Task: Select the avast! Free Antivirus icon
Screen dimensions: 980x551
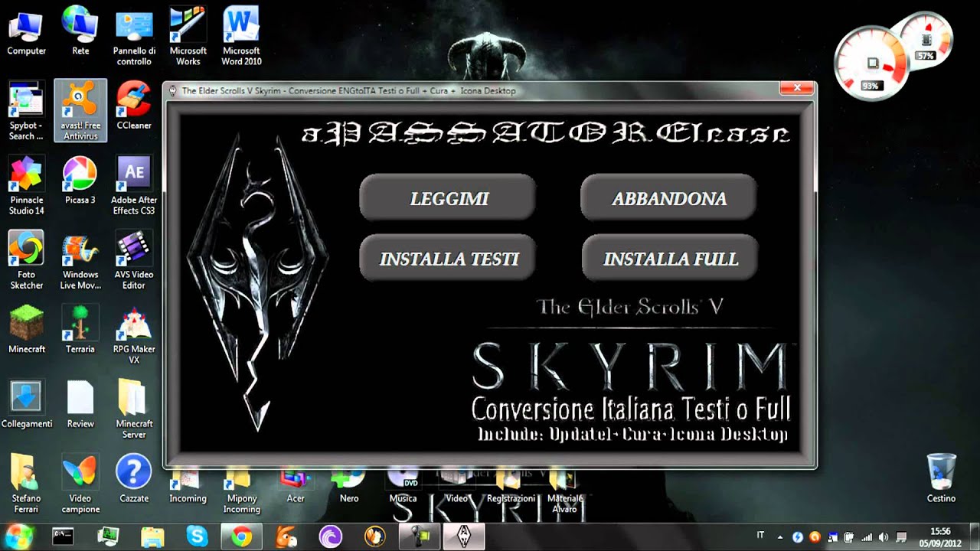Action: (x=80, y=111)
